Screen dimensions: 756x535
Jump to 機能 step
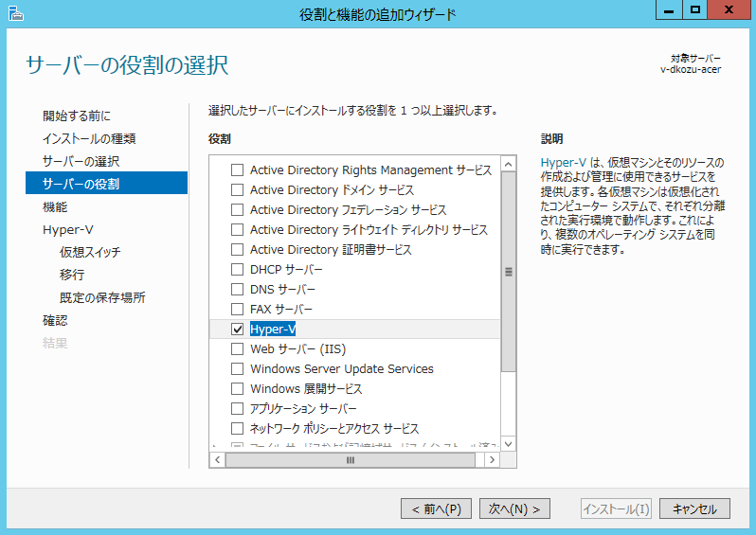(55, 207)
